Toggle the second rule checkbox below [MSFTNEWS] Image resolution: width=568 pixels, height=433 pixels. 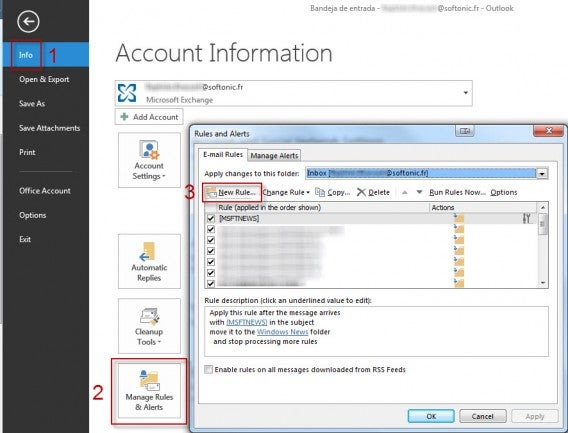(x=211, y=229)
